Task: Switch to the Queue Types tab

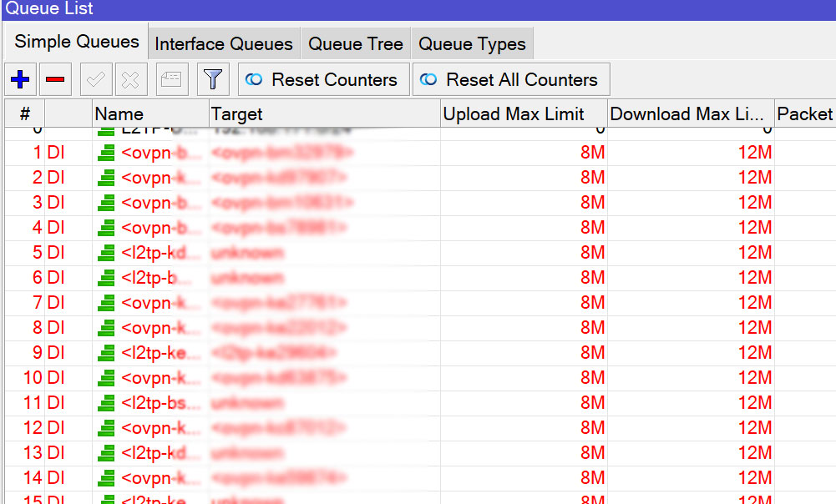Action: [471, 43]
